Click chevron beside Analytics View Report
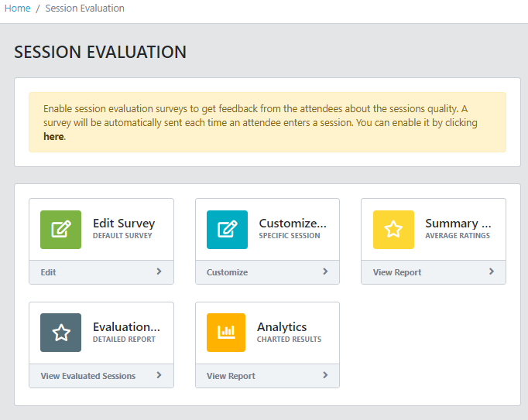Viewport: 528px width, 420px height. point(325,375)
